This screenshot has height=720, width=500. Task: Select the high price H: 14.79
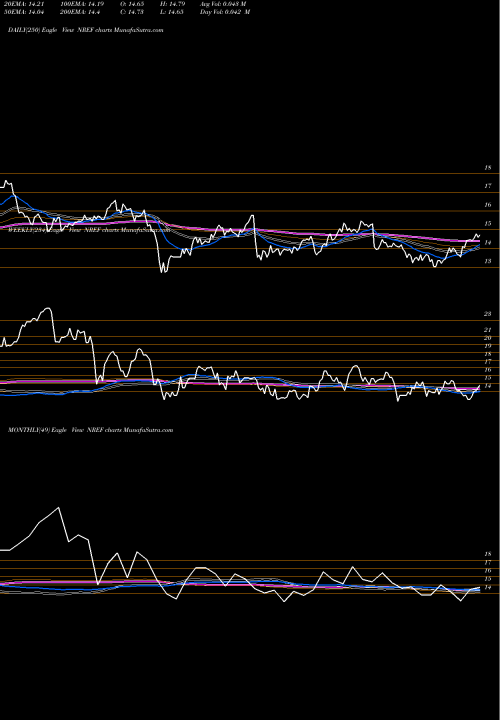pyautogui.click(x=172, y=4)
